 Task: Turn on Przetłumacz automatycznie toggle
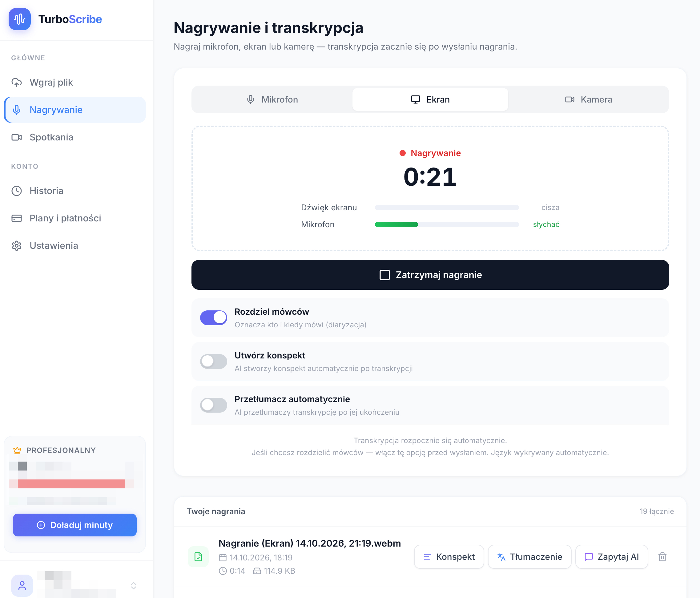tap(214, 405)
